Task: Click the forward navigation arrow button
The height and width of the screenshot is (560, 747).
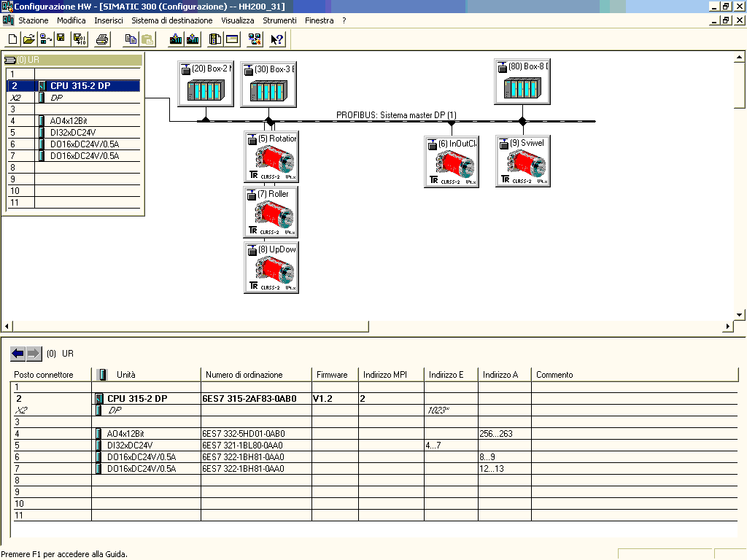Action: [34, 354]
